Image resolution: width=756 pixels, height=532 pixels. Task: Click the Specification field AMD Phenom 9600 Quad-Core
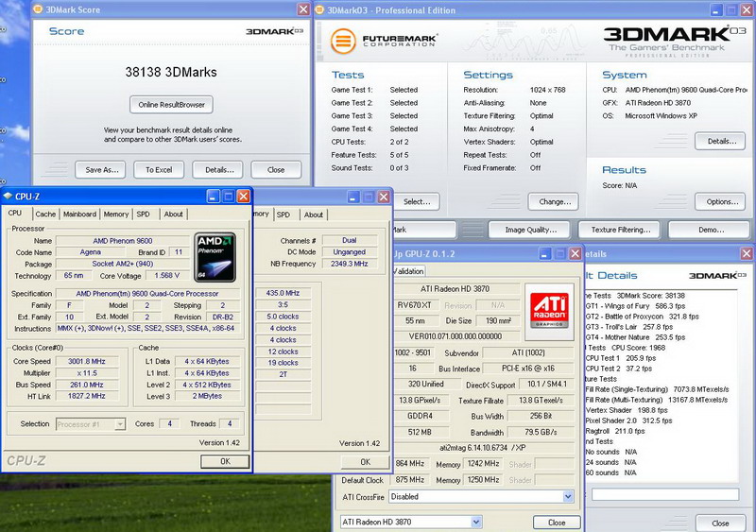coord(147,293)
